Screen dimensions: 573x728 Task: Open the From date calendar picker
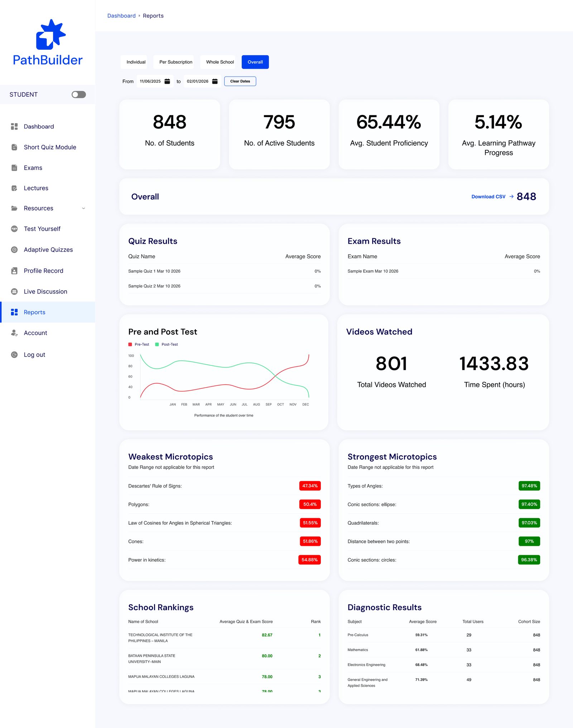coord(167,81)
